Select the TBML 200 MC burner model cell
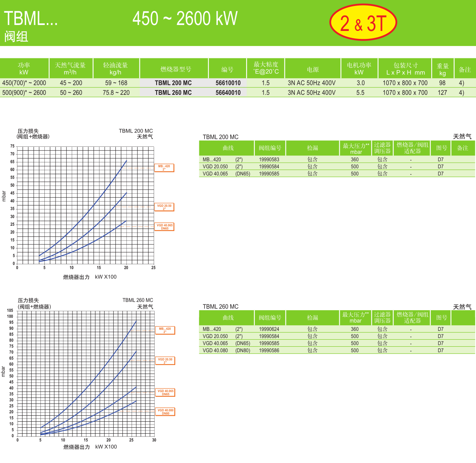 pos(173,83)
